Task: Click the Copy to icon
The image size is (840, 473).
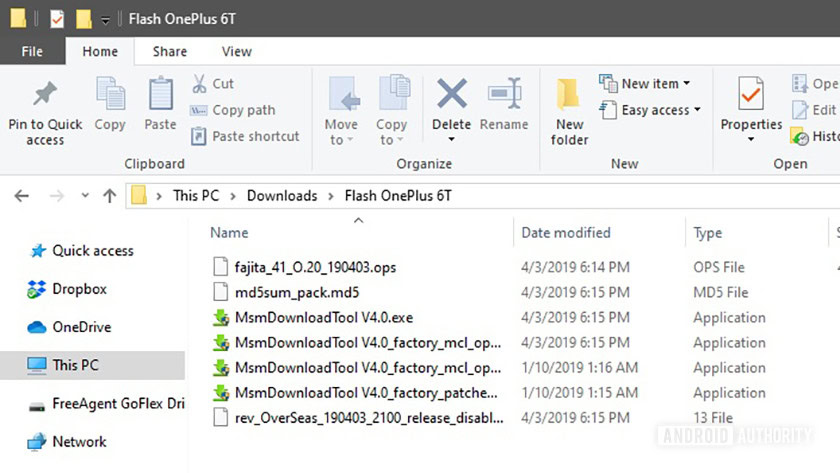Action: tap(394, 93)
